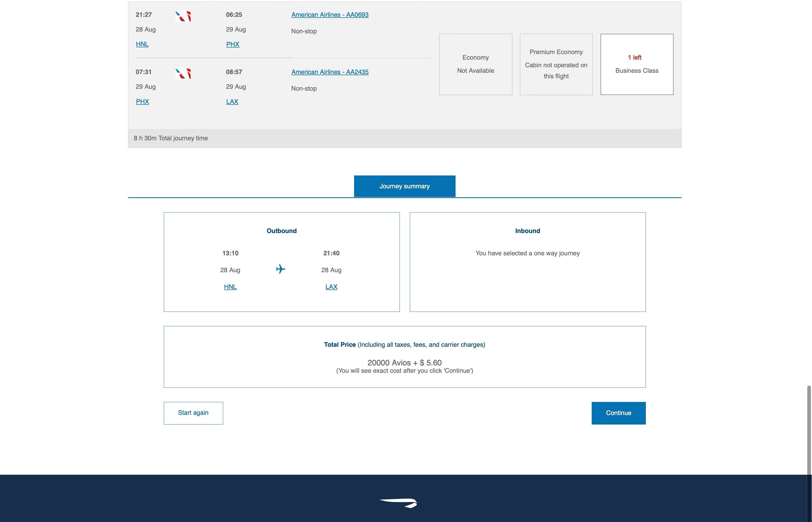This screenshot has height=522, width=812.
Task: Click PHX arrival link on first flight
Action: (233, 44)
